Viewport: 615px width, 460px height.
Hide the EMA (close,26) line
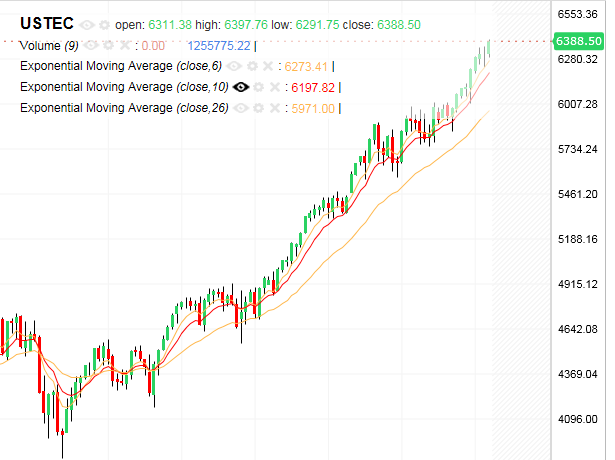(x=241, y=108)
